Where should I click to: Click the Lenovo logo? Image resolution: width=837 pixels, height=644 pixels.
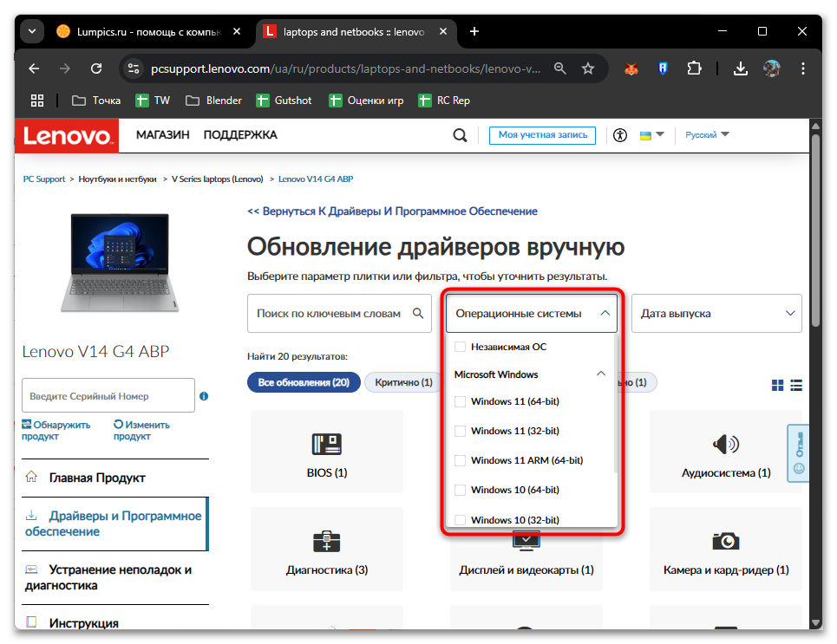[67, 136]
